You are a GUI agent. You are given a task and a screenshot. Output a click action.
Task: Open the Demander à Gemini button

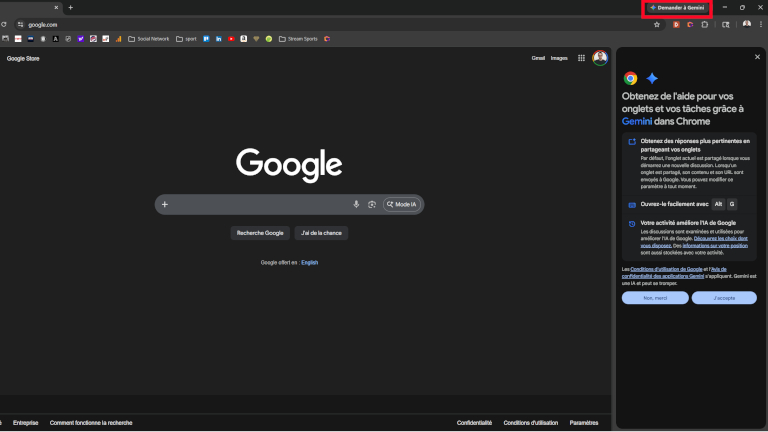(x=677, y=8)
